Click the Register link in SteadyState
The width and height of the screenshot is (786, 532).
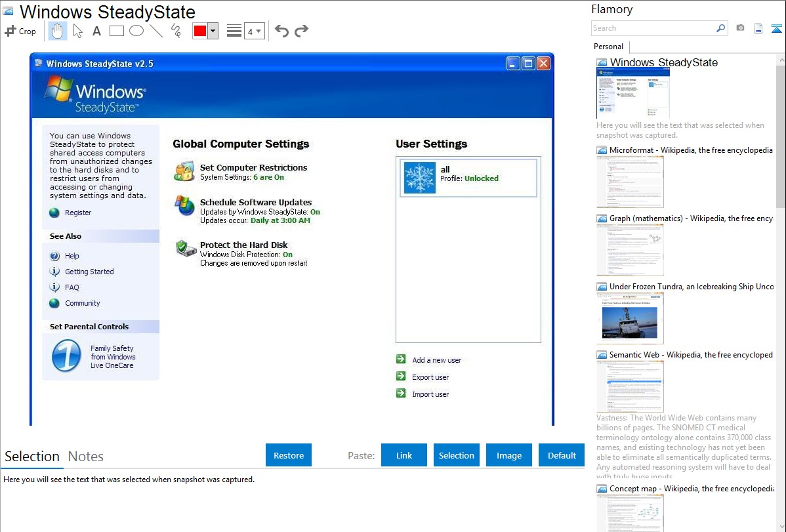tap(78, 213)
